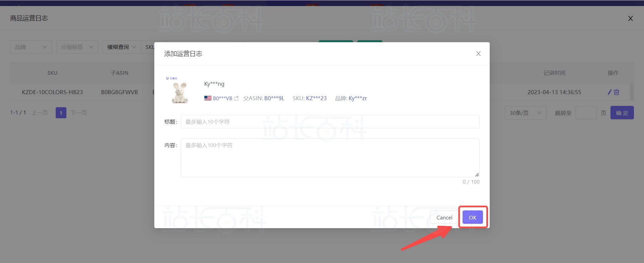The width and height of the screenshot is (644, 263).
Task: Click the trash delete icon in 操作 column
Action: [x=616, y=92]
